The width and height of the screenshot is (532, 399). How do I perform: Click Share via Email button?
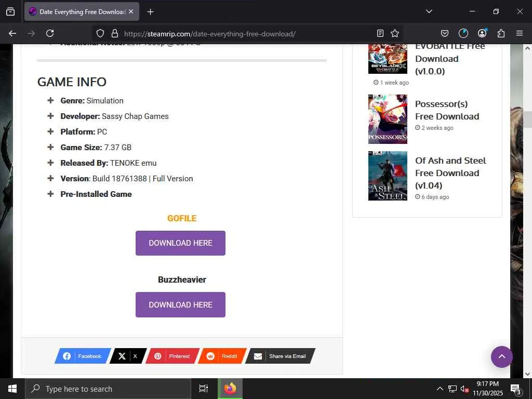tap(280, 356)
